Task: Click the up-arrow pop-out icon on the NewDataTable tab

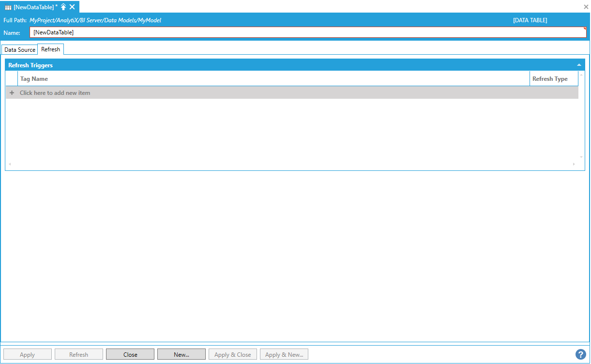Action: pyautogui.click(x=63, y=7)
